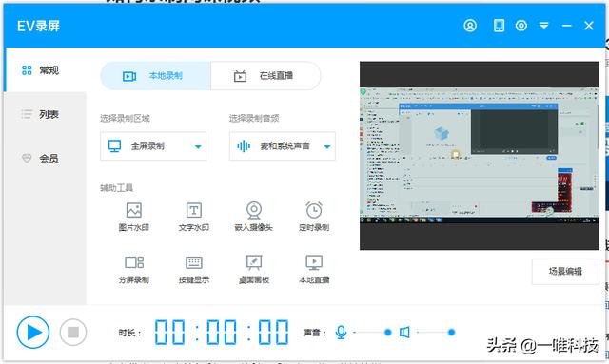Open the 文字水印 text watermark tool
The height and width of the screenshot is (364, 609).
click(x=194, y=217)
